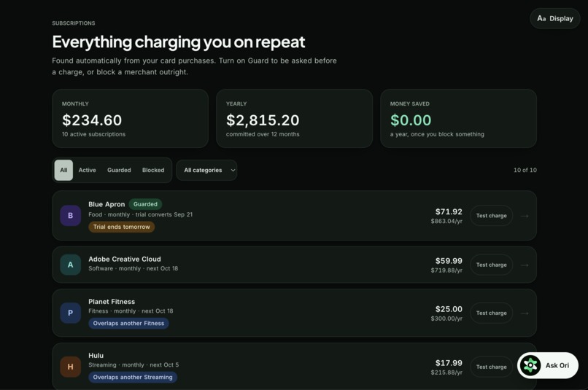Click the 10 active subscriptions text
This screenshot has height=390, width=588.
tap(94, 134)
